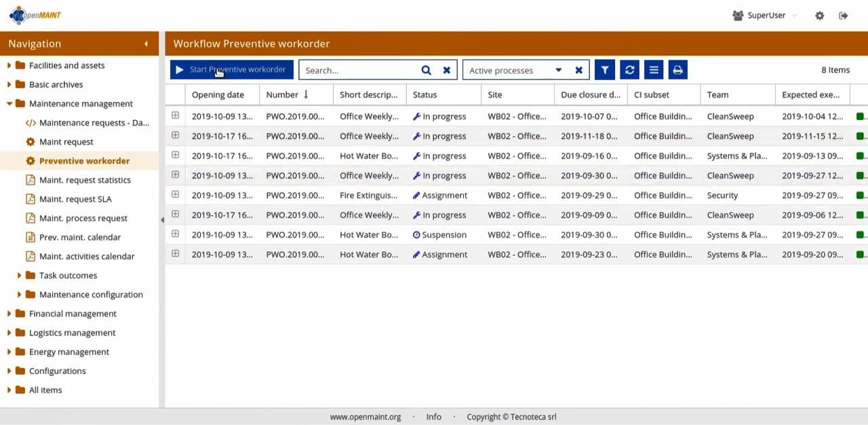Open the list context menu icon

(x=654, y=70)
